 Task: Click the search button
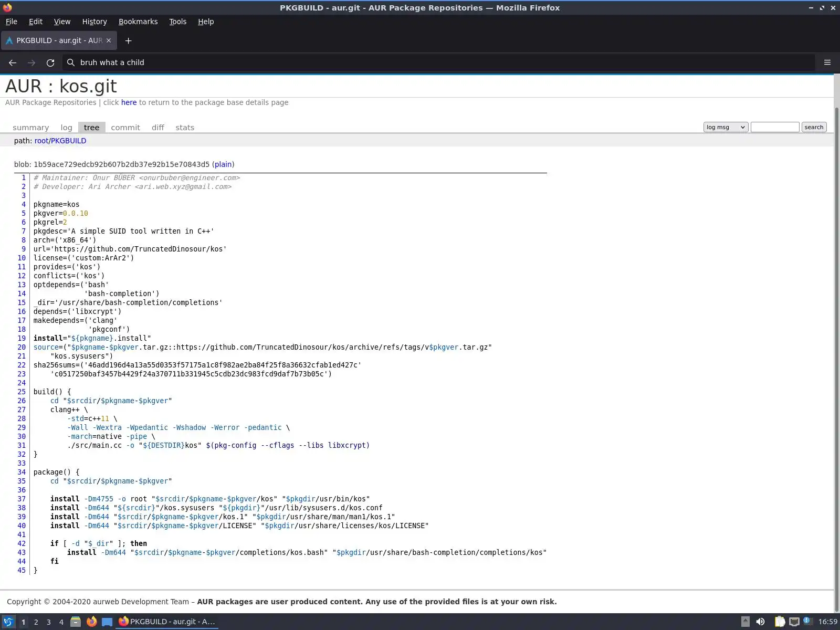814,127
